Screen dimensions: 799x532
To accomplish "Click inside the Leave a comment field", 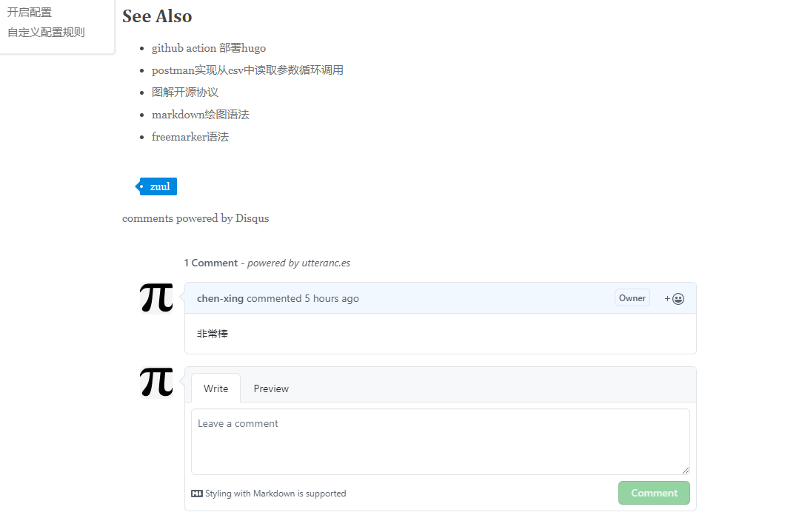I will point(441,442).
